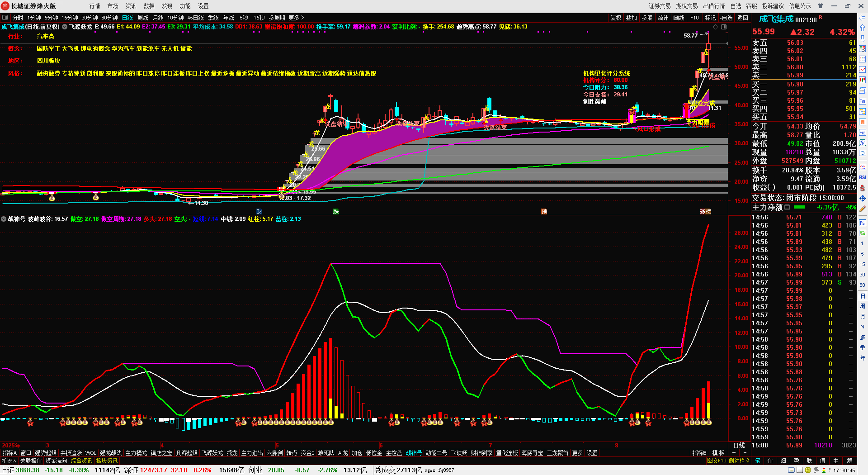Click the chart-layout icon left of 分时
The height and width of the screenshot is (475, 868).
pyautogui.click(x=5, y=18)
